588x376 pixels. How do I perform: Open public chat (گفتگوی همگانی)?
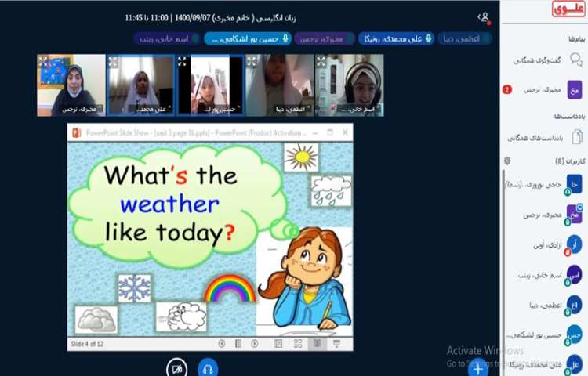549,60
